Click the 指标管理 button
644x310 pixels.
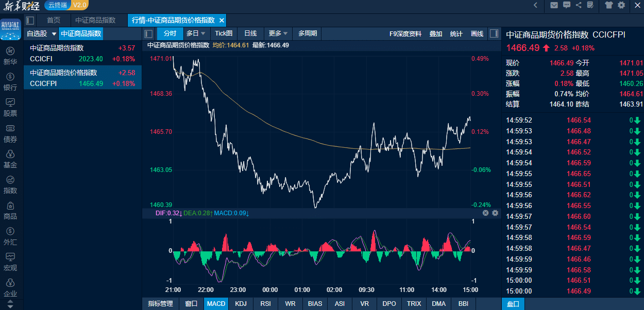tap(160, 304)
